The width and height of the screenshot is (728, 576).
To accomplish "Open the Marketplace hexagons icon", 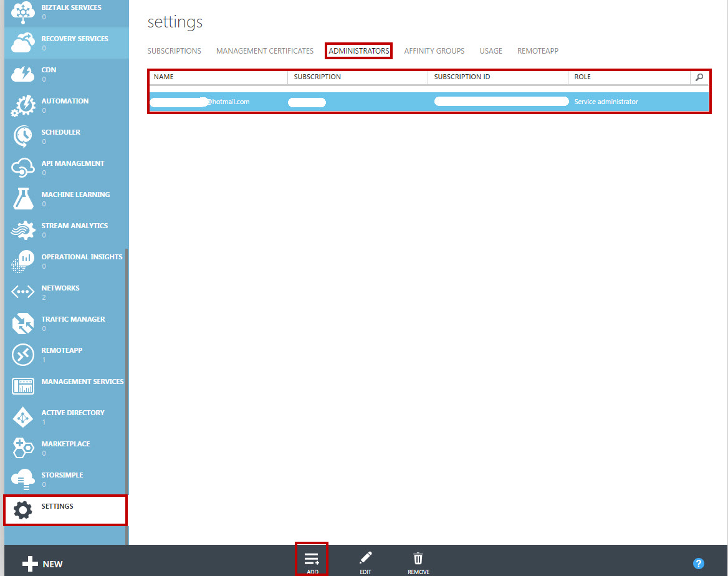I will pos(22,448).
